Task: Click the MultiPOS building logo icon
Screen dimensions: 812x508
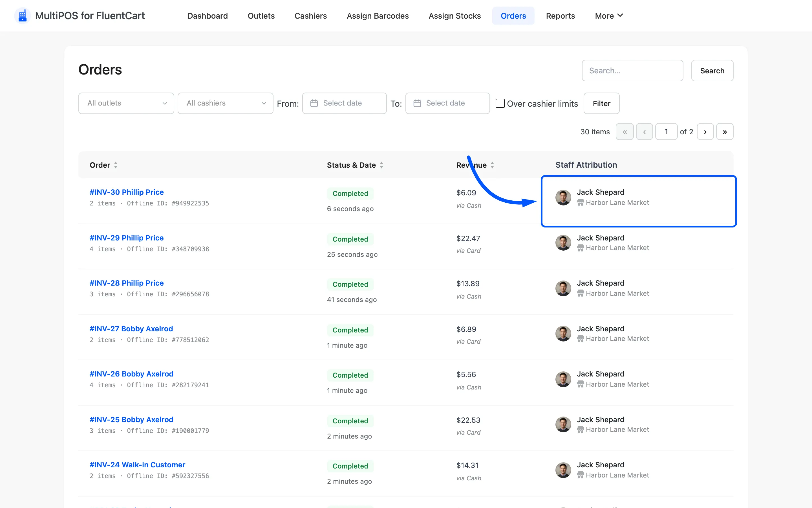Action: (23, 16)
